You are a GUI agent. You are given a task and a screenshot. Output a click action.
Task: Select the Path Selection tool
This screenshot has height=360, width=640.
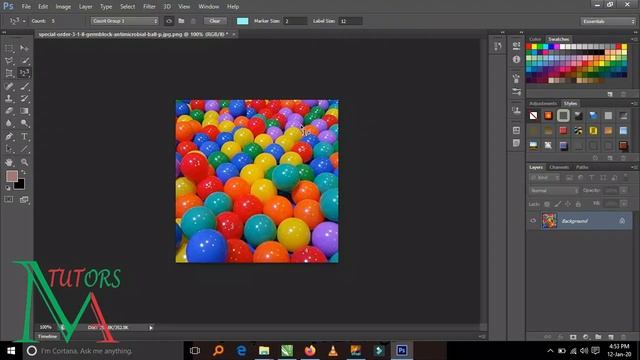coord(9,149)
